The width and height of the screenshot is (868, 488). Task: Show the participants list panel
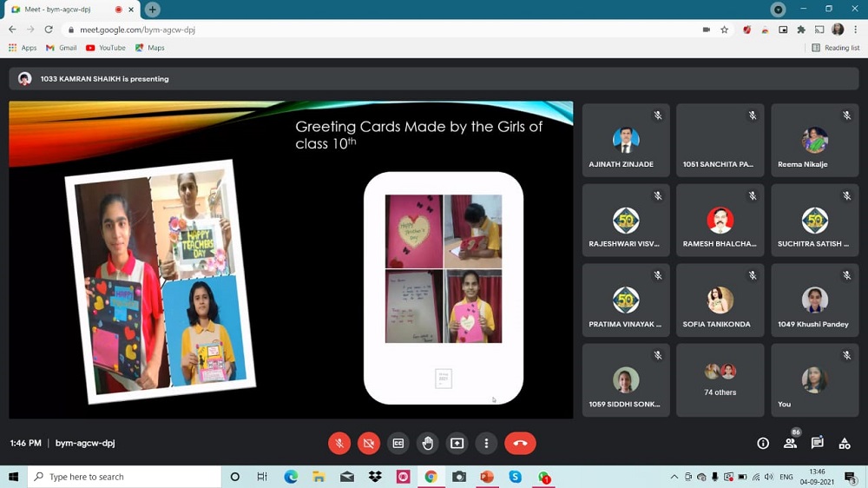(790, 443)
